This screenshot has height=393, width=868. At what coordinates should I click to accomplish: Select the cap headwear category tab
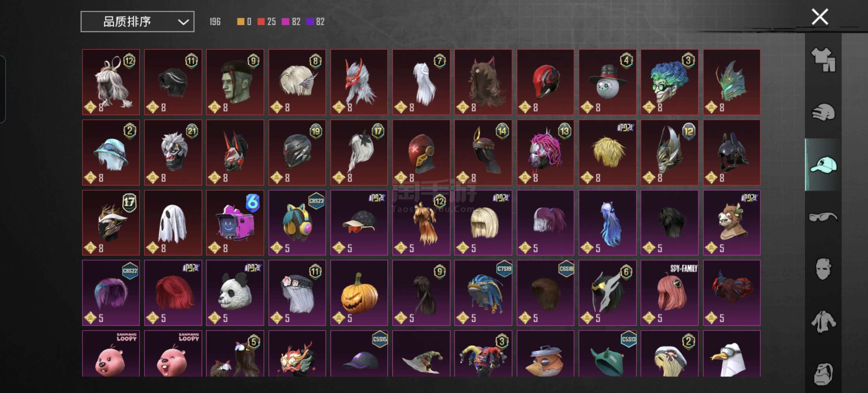[823, 165]
